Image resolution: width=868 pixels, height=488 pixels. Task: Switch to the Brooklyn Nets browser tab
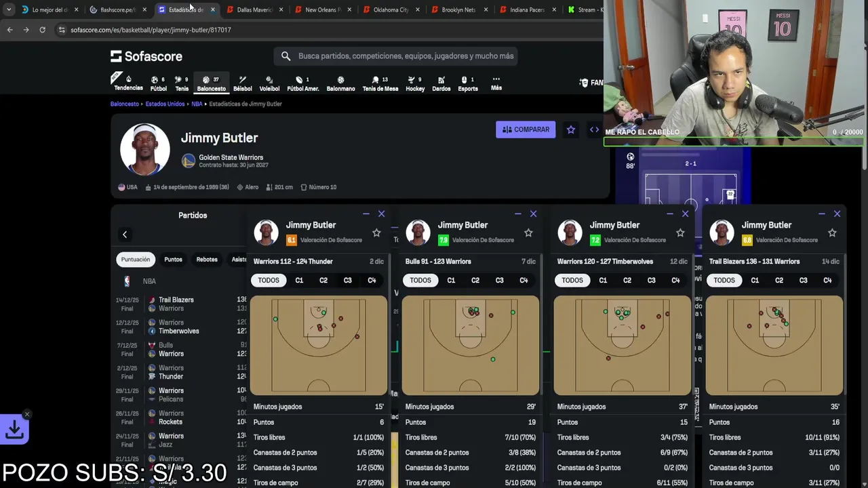[459, 9]
